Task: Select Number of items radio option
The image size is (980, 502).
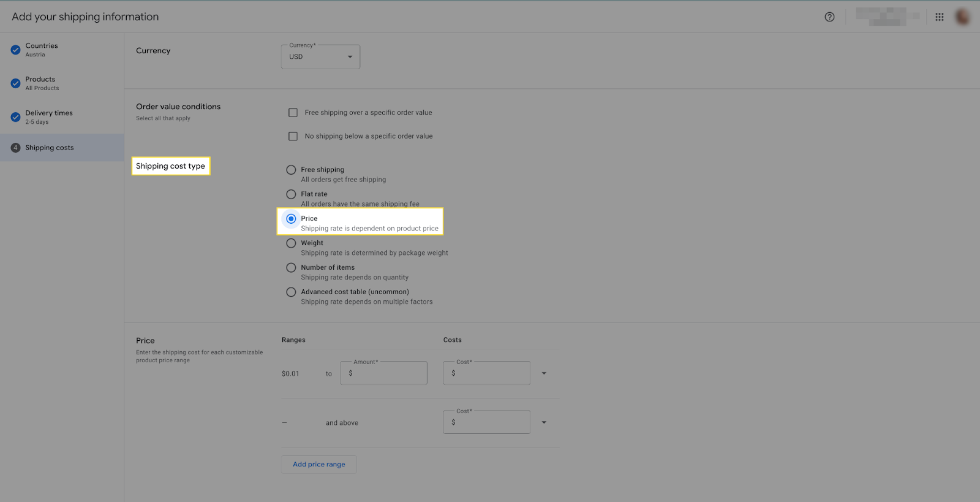Action: click(x=291, y=268)
